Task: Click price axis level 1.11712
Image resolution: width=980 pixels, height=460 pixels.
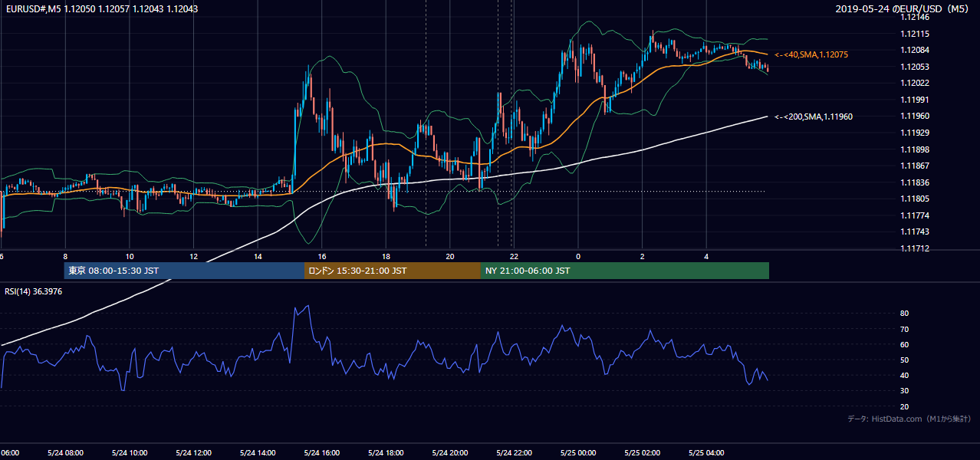Action: coord(916,248)
